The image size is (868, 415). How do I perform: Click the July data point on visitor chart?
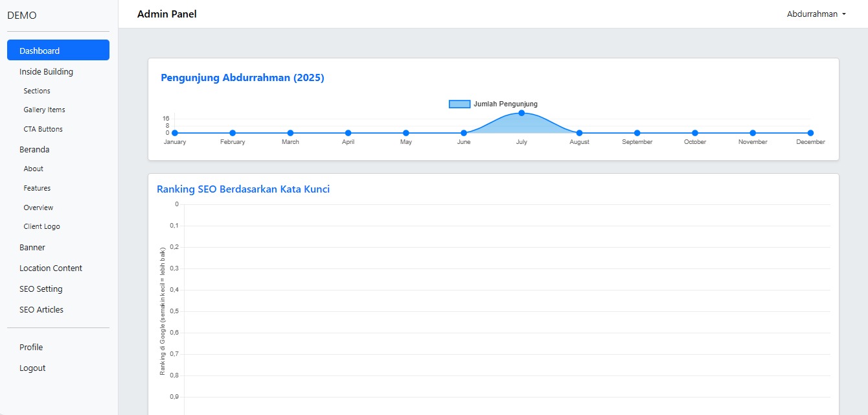pyautogui.click(x=521, y=113)
